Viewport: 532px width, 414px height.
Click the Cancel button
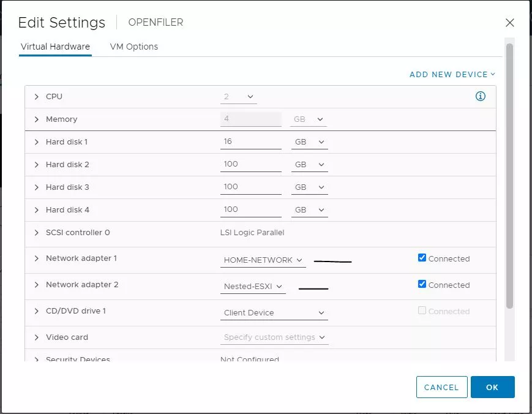(442, 387)
